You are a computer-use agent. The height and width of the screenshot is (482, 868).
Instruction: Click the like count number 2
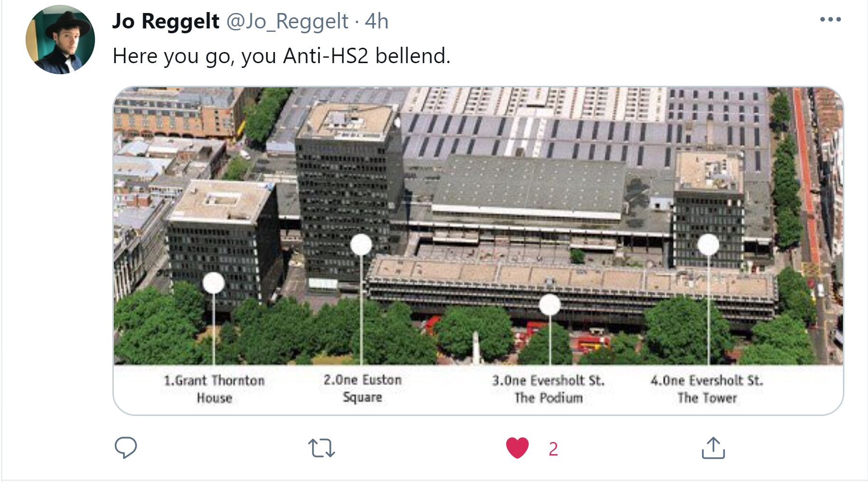coord(553,449)
